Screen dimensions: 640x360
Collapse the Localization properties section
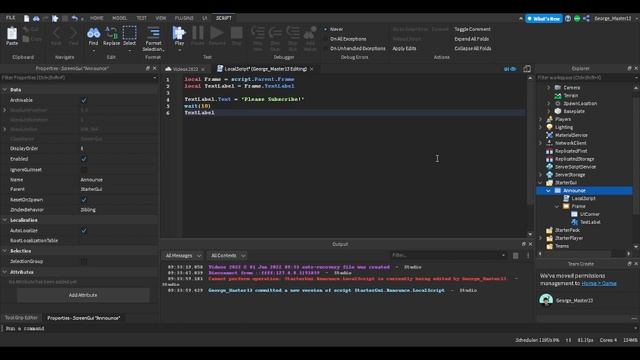click(5, 220)
